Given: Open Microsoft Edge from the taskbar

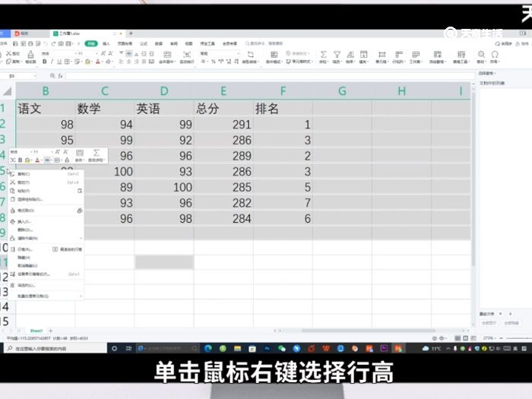Looking at the screenshot, I should click(208, 348).
